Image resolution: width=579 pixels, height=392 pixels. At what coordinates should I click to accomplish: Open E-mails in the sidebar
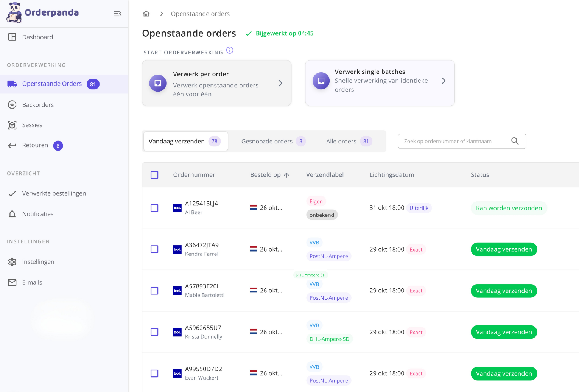click(x=32, y=282)
